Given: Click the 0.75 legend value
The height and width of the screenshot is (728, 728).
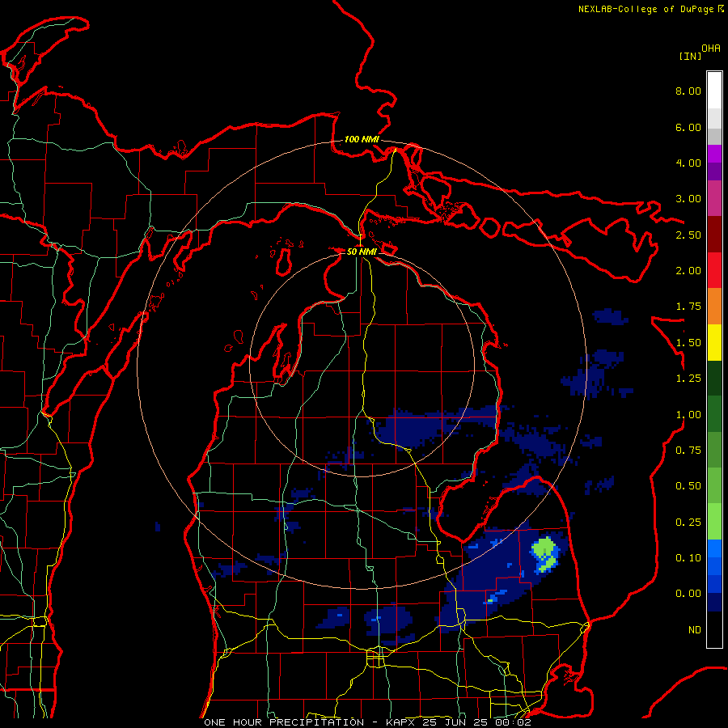Looking at the screenshot, I should pyautogui.click(x=688, y=451).
